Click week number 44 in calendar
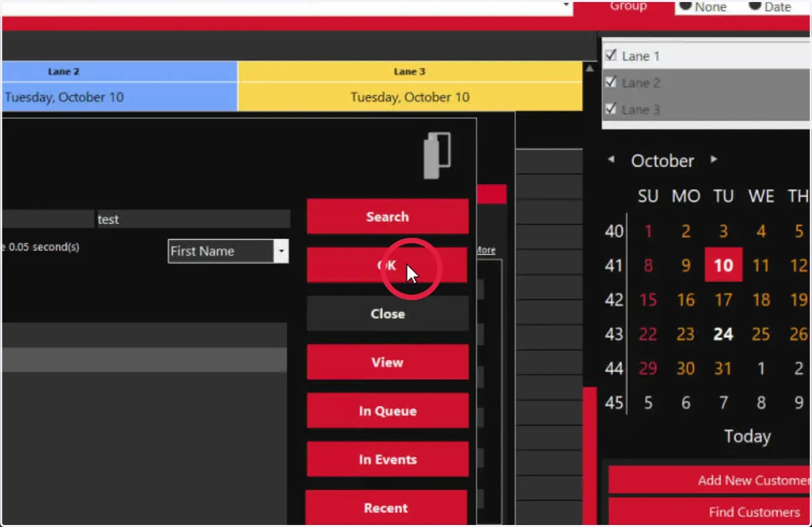Screen dimensions: 812x527 click(614, 368)
